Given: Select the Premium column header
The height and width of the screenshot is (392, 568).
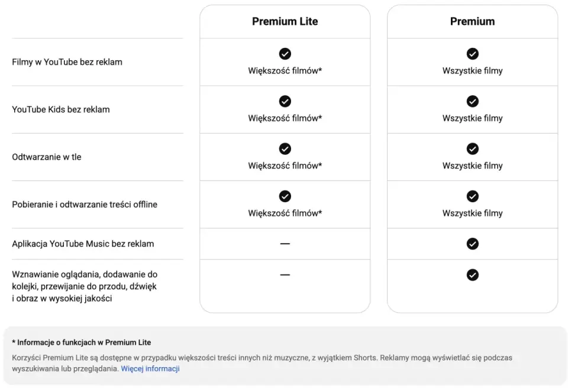Looking at the screenshot, I should [472, 21].
